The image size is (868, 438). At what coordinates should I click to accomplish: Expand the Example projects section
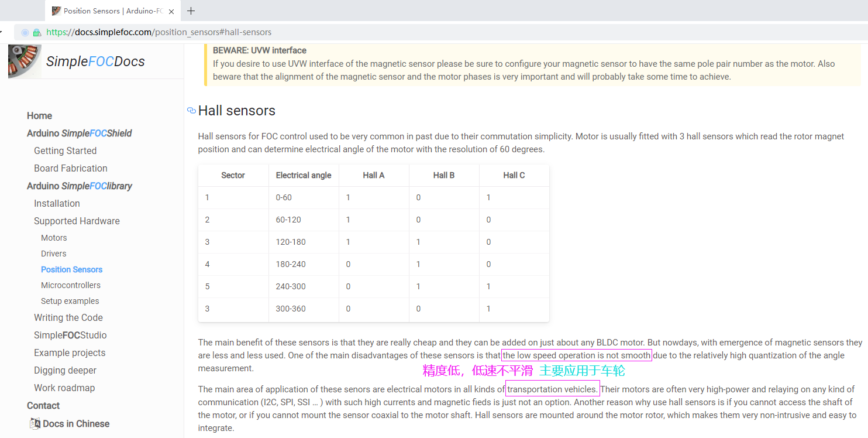(x=70, y=353)
